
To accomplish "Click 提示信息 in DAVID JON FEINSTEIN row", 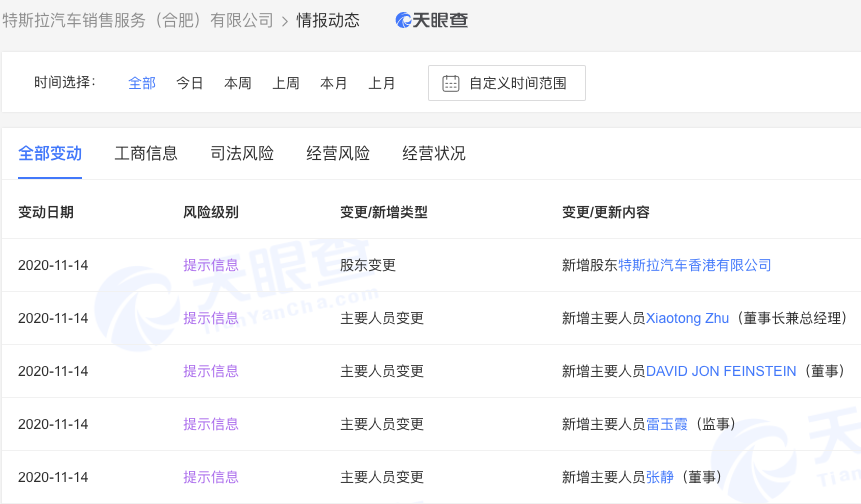I will coord(211,371).
